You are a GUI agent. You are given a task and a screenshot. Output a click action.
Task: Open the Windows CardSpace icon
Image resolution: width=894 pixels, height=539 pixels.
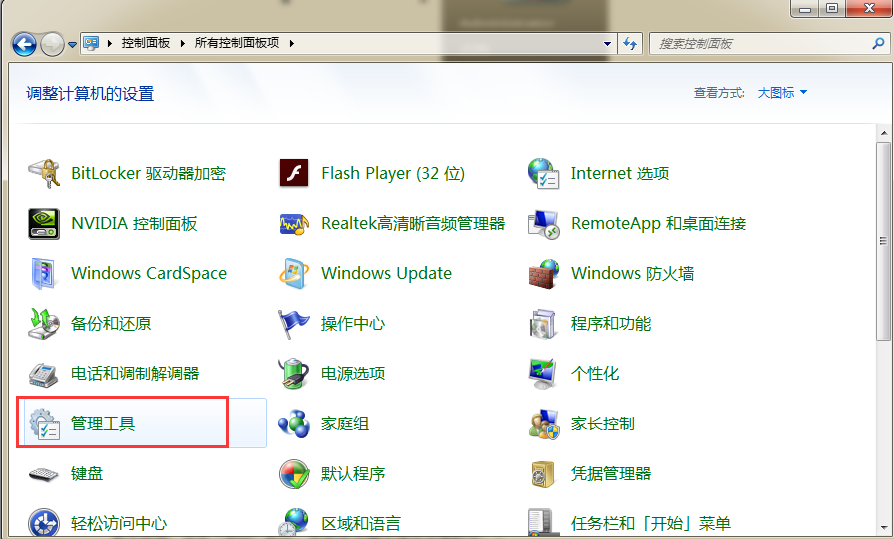[44, 274]
